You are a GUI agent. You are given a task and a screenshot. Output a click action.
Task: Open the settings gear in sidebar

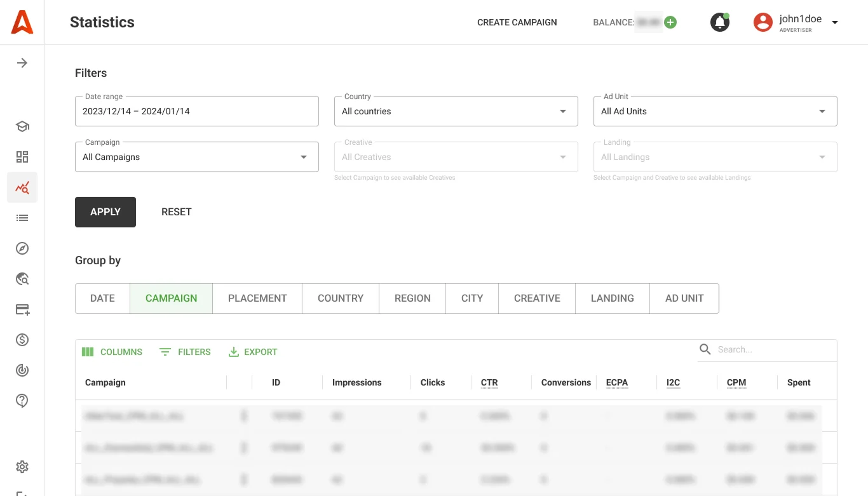pyautogui.click(x=22, y=467)
